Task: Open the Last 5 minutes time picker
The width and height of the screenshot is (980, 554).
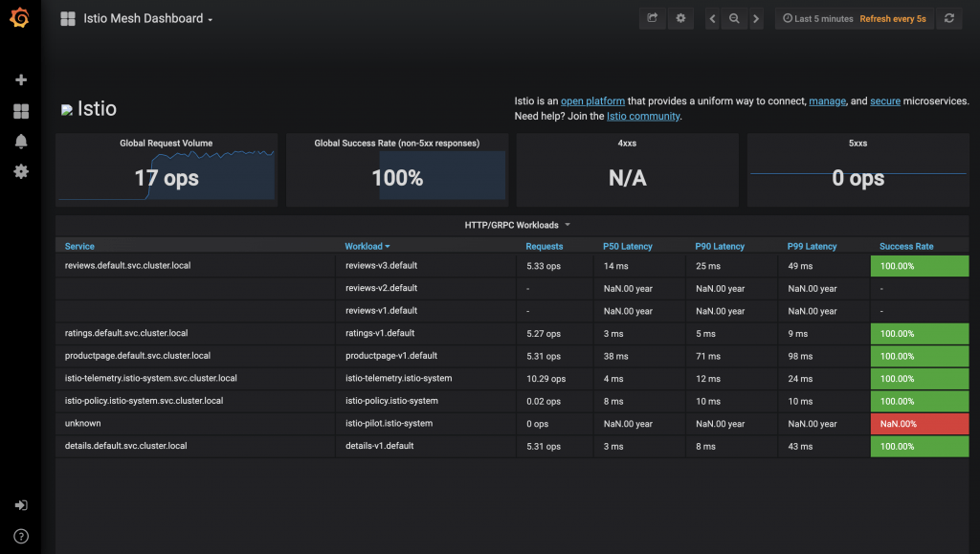Action: 818,19
